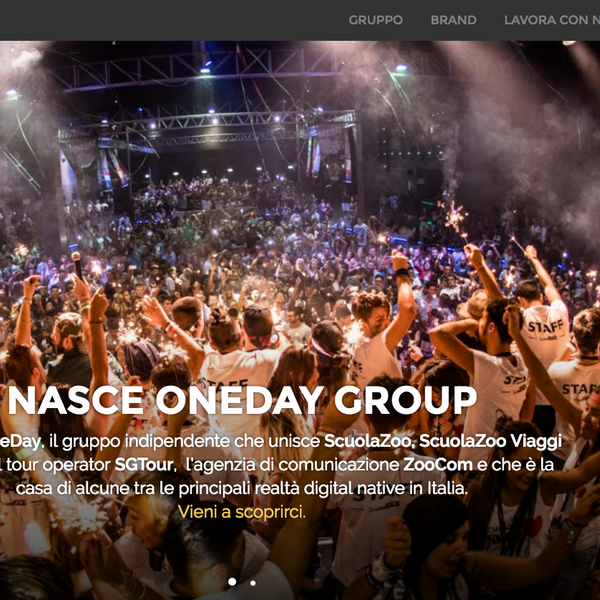Click the bold 'ScuolaZoo Viaggi' text

(491, 441)
